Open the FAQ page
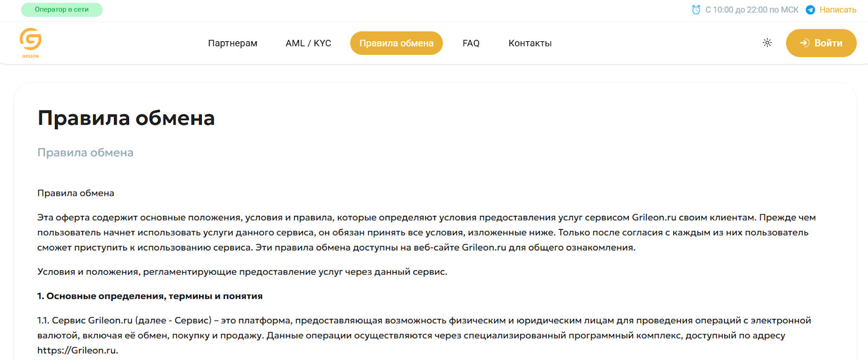The height and width of the screenshot is (360, 868). pos(471,43)
